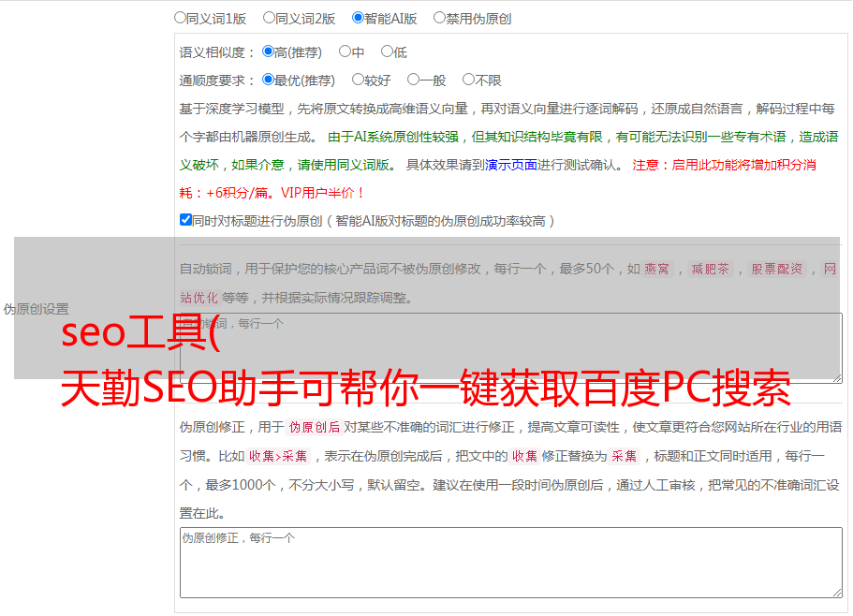The height and width of the screenshot is (616, 853).
Task: Toggle 同时对标题进行伪原创 checkbox
Action: (185, 220)
